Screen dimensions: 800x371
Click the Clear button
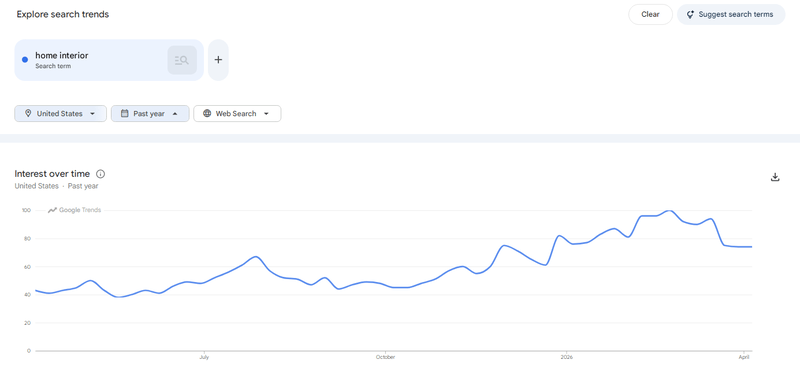coord(650,14)
